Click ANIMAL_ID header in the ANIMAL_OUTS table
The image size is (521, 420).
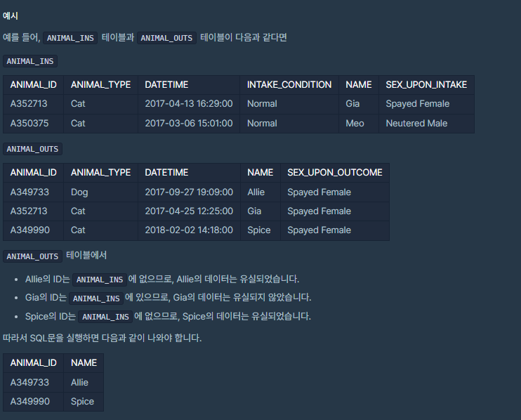pos(33,173)
